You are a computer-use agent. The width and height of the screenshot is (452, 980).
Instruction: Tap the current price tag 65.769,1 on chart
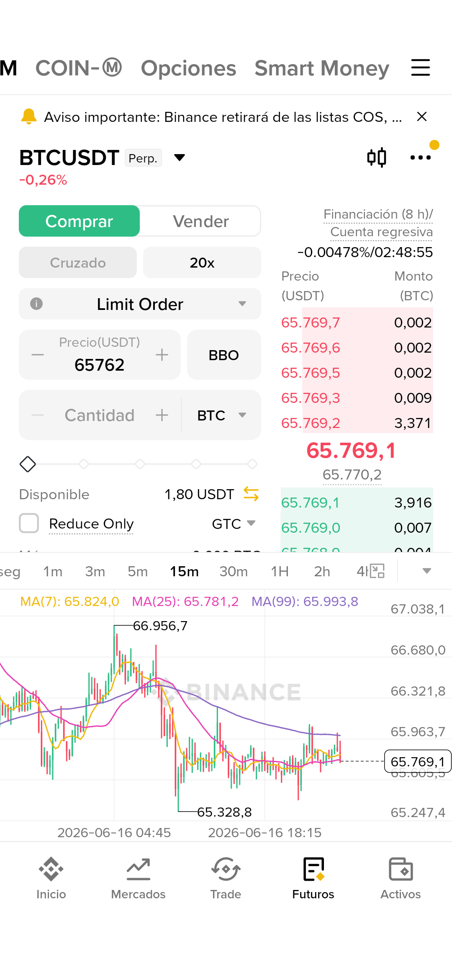coord(417,761)
